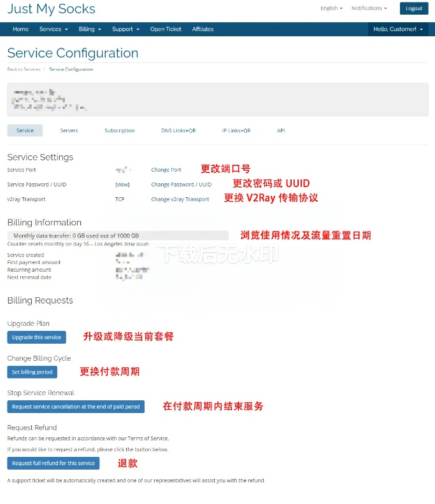The height and width of the screenshot is (504, 435).
Task: Click the Logout button
Action: click(414, 8)
